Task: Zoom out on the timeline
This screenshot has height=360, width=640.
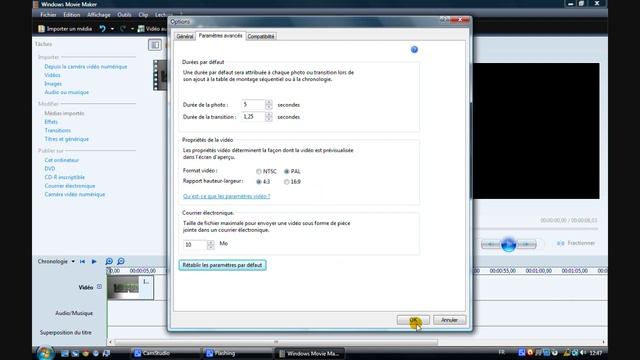Action: click(x=121, y=261)
